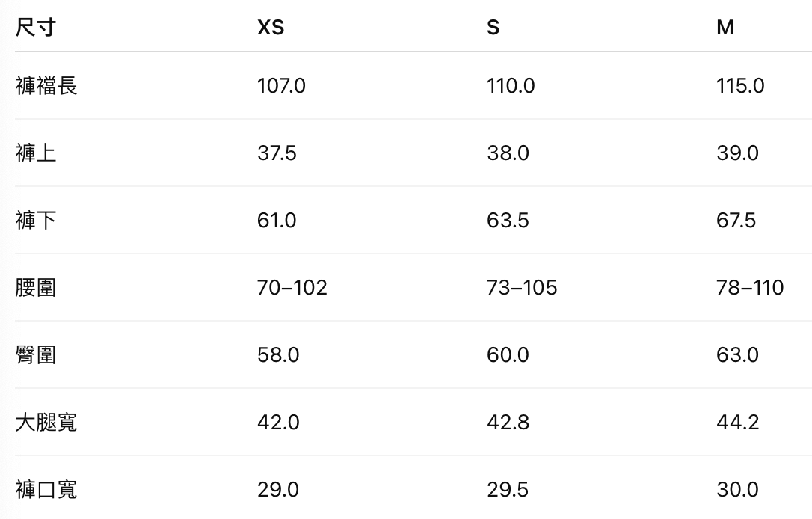The height and width of the screenshot is (519, 812).
Task: Click the 73–105 waist range cell
Action: click(522, 288)
